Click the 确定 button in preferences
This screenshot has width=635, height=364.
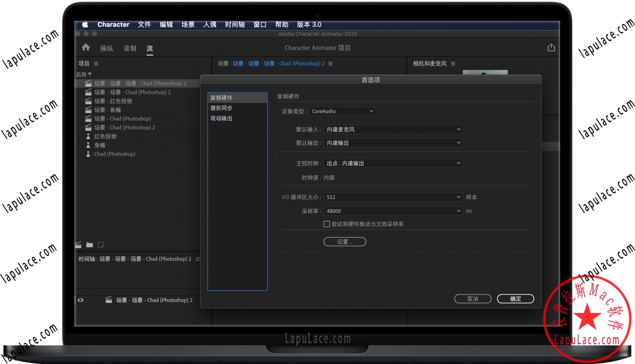[x=515, y=298]
